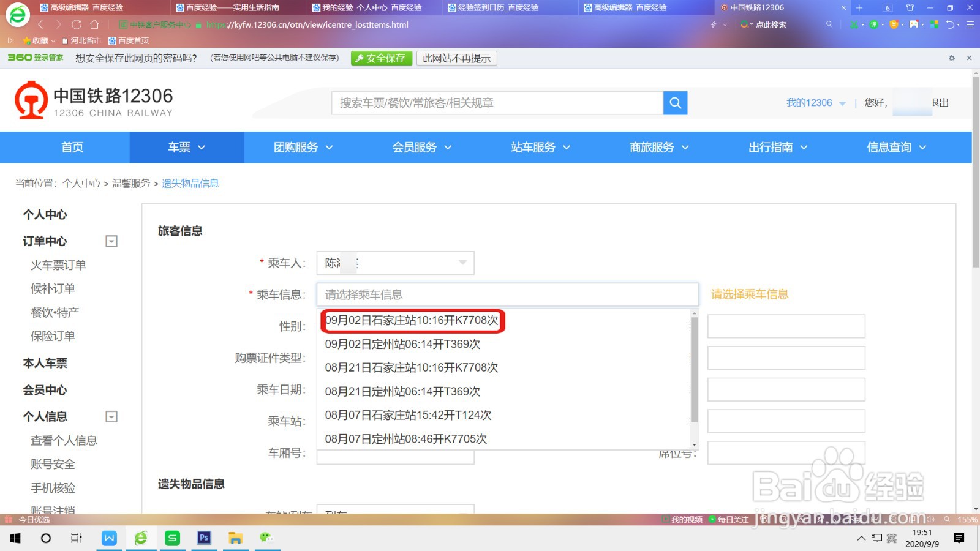Open the colorful apps grid extension

pos(934,24)
